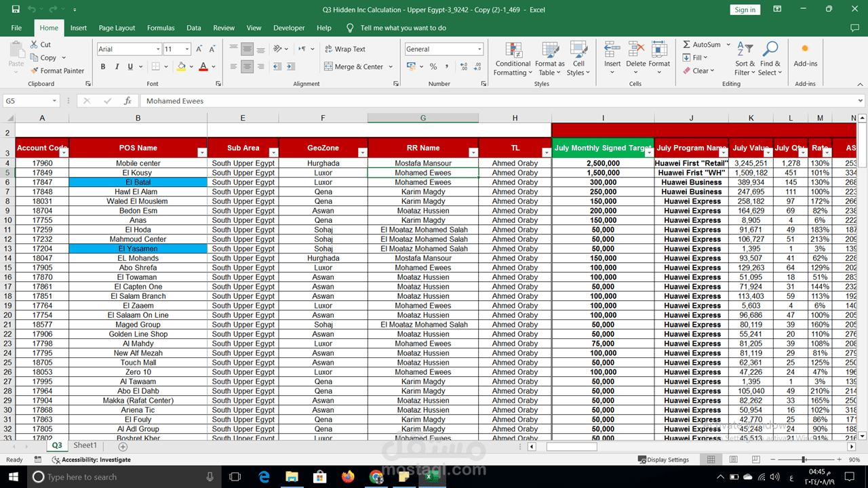
Task: Apply the yellow Fill Color swatch
Action: [181, 66]
